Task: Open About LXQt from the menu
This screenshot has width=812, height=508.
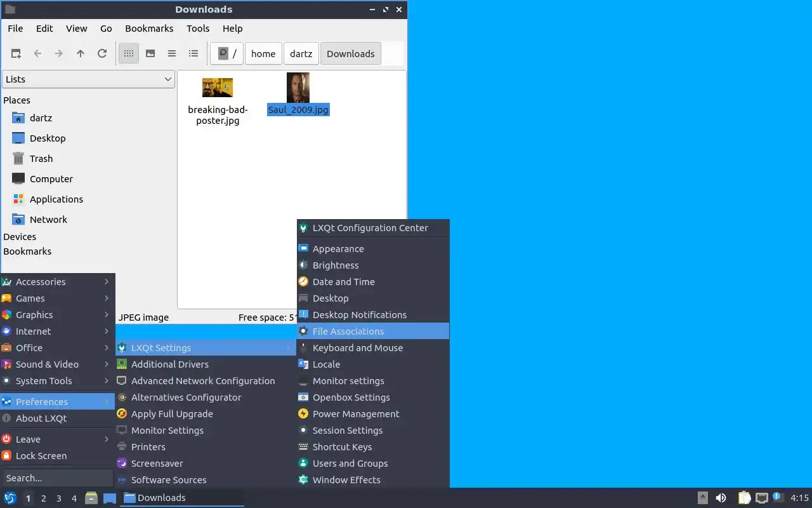Action: (57, 418)
